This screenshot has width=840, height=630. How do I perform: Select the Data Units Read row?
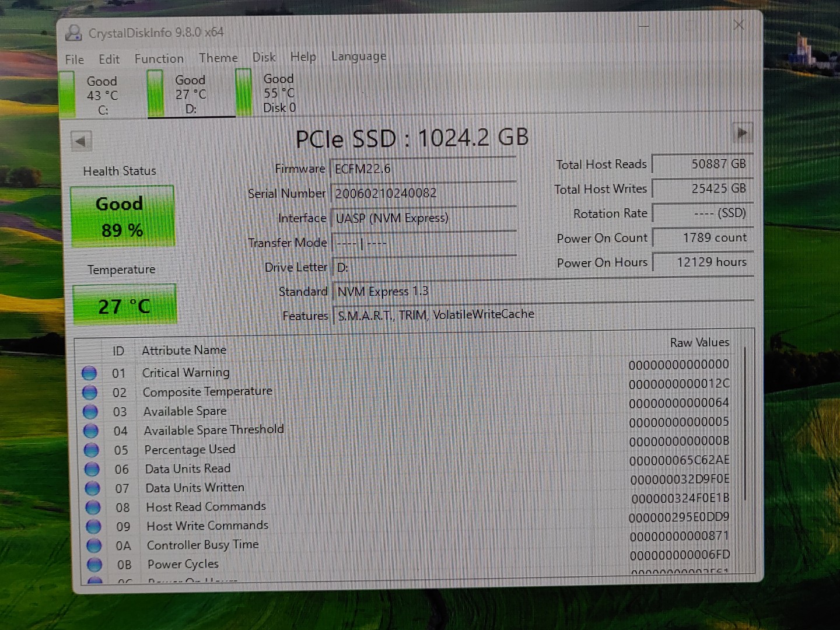coord(408,465)
